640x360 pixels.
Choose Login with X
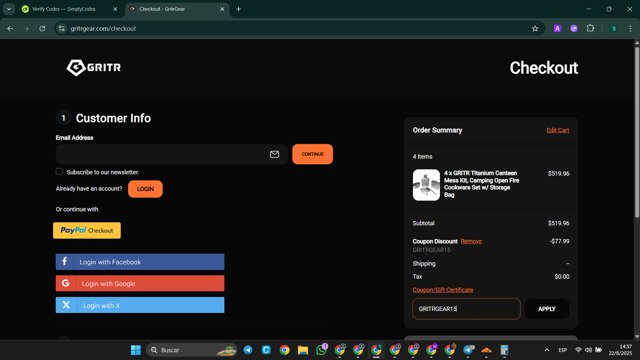(140, 305)
